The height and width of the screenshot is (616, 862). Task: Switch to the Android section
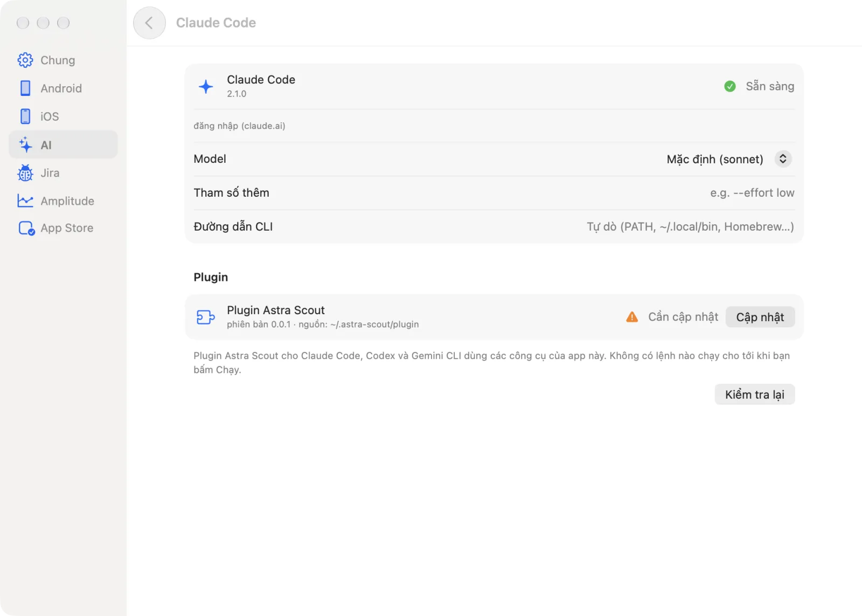(63, 88)
